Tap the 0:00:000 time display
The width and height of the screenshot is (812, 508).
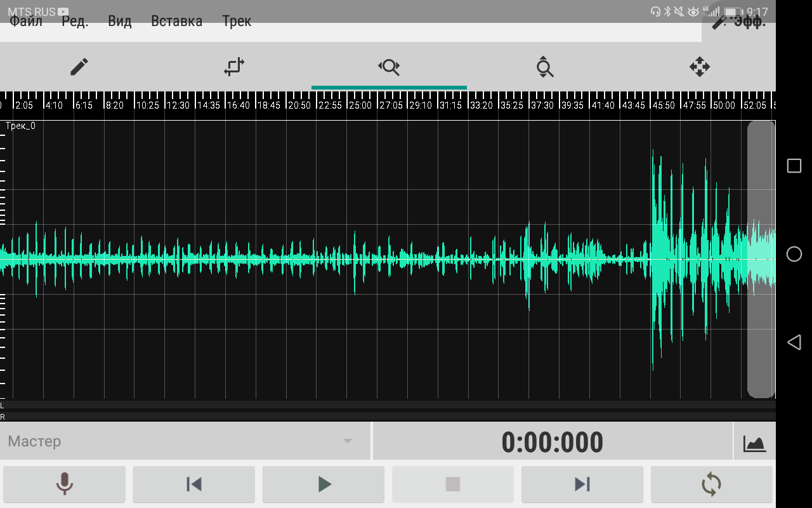pyautogui.click(x=553, y=442)
